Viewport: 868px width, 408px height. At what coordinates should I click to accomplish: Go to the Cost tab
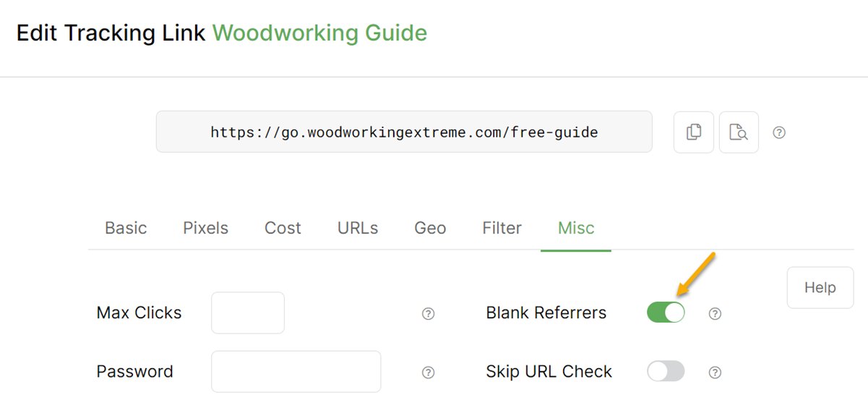tap(283, 228)
